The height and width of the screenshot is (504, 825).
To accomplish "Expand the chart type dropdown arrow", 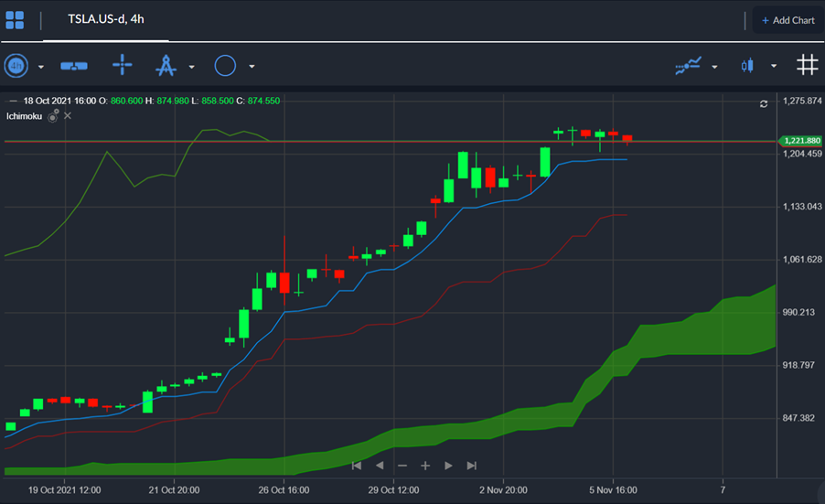I will click(774, 66).
